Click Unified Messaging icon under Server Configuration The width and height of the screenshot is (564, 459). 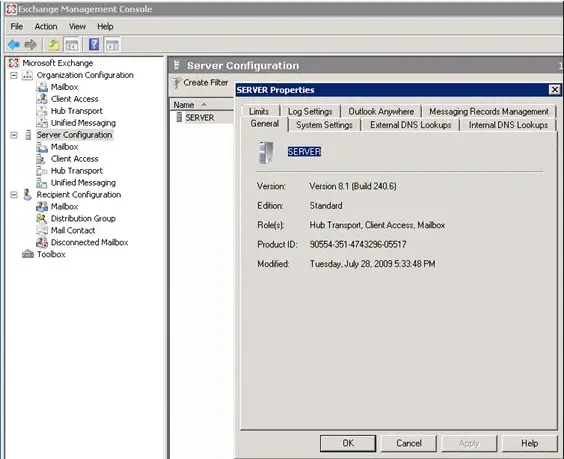(42, 183)
